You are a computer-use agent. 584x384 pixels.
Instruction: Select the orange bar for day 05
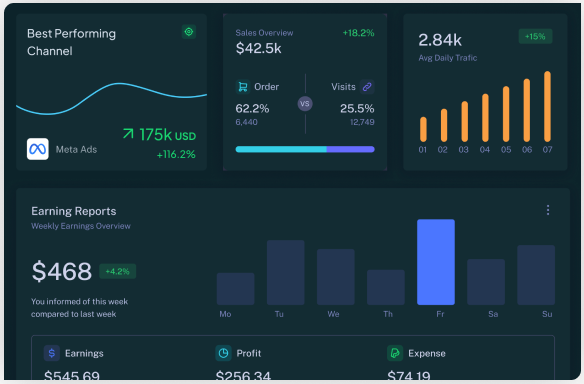click(x=506, y=114)
